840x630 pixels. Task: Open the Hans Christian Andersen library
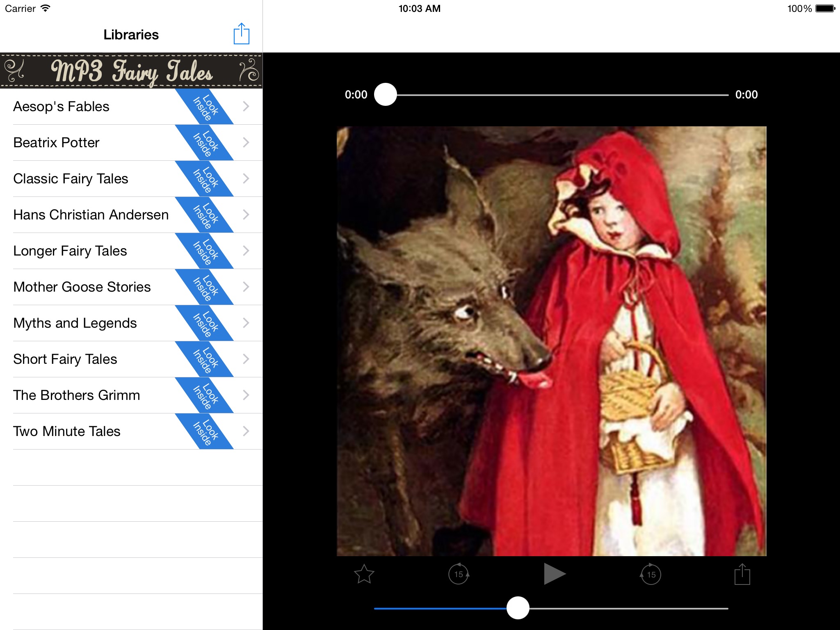[x=91, y=215]
